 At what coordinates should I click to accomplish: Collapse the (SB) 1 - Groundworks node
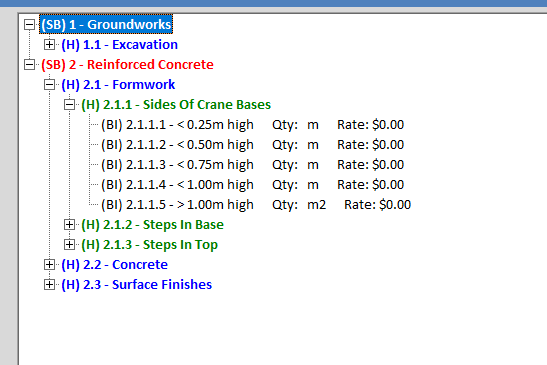pyautogui.click(x=30, y=25)
